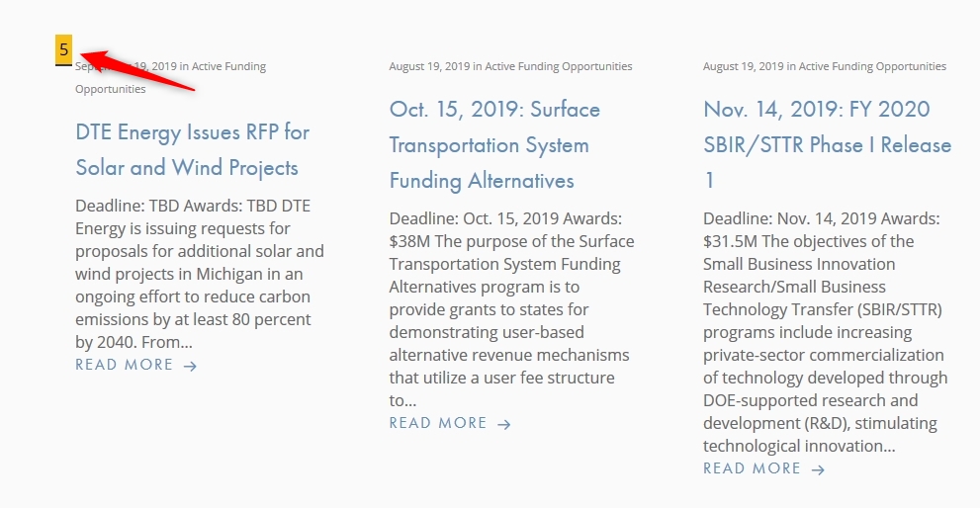Screen dimensions: 980x508
Task: Open Active Funding Opportunities category above the Oct. 15 post
Action: pos(559,66)
